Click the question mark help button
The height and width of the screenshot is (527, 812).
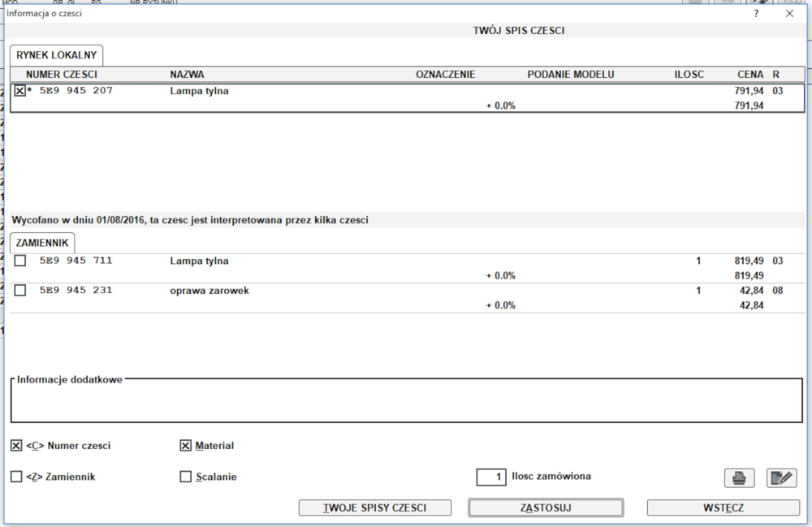756,14
